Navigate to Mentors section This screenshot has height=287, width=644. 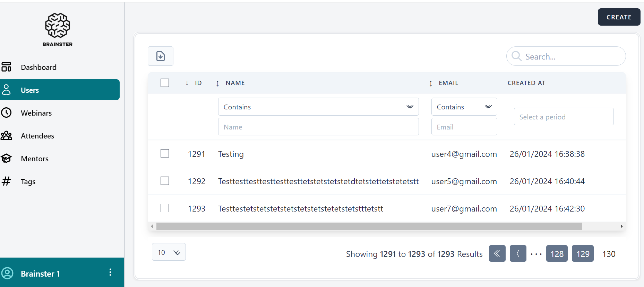35,159
